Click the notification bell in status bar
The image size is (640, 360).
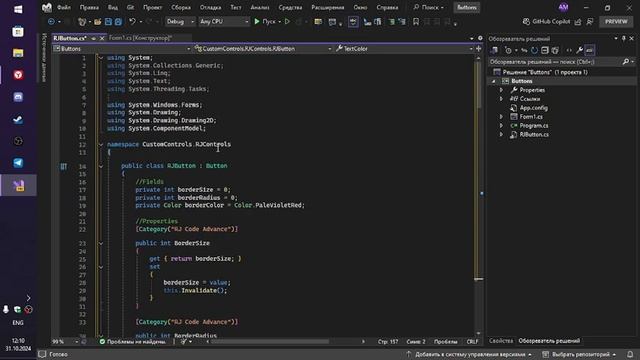[x=630, y=354]
